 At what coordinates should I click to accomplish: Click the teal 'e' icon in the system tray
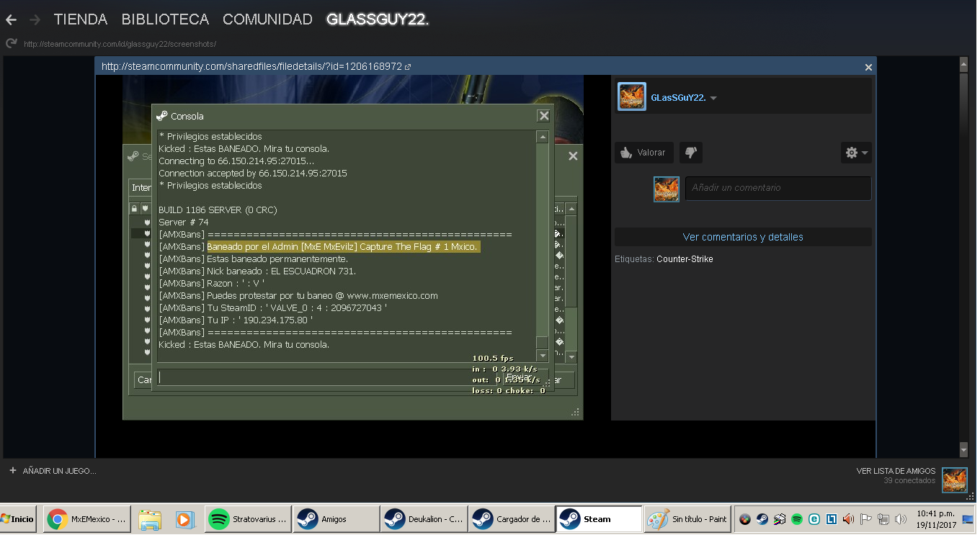[814, 519]
